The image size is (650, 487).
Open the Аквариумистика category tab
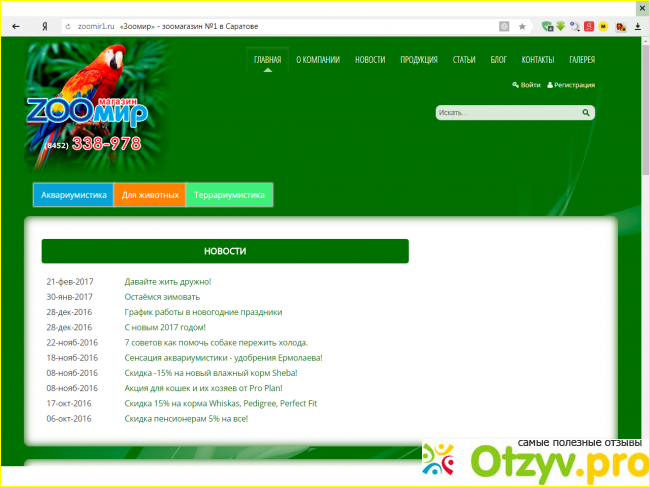click(x=73, y=195)
